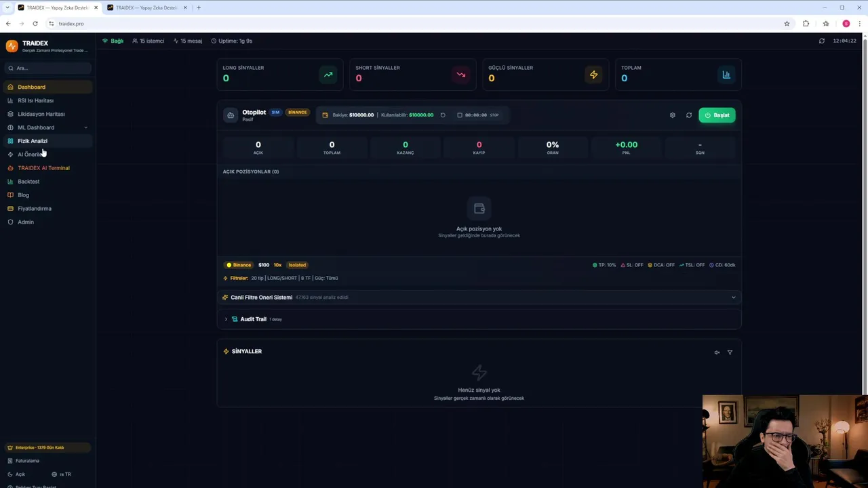Image resolution: width=868 pixels, height=488 pixels.
Task: Reset balance with the circular arrow icon
Action: 443,115
